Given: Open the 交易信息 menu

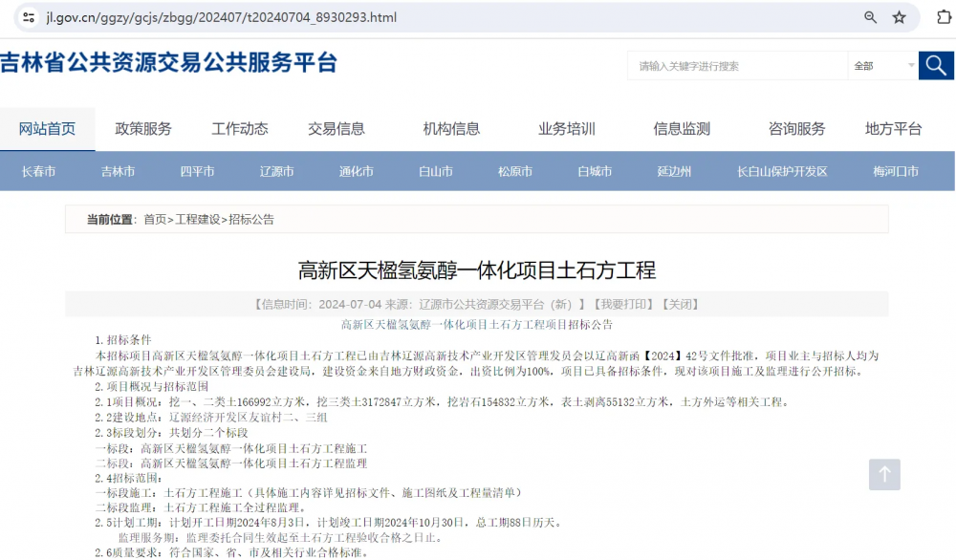Looking at the screenshot, I should tap(337, 128).
